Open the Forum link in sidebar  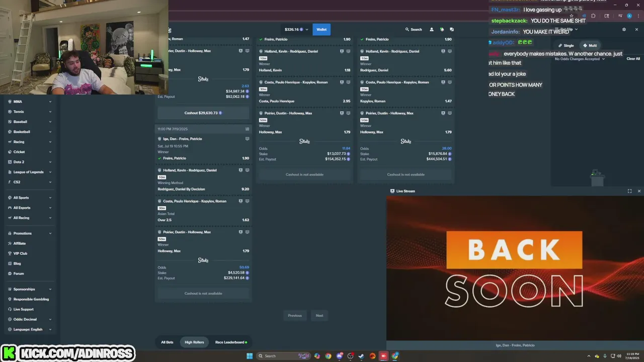[19, 274]
